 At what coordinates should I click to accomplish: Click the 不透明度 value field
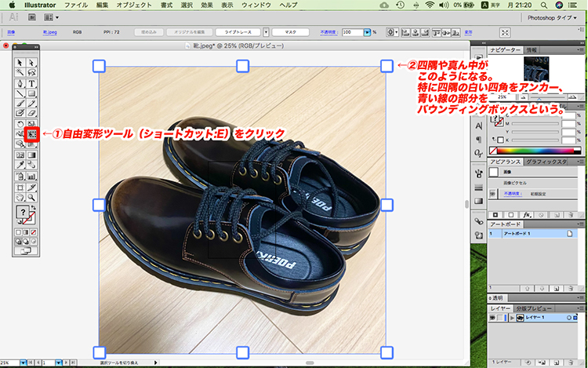coord(356,33)
